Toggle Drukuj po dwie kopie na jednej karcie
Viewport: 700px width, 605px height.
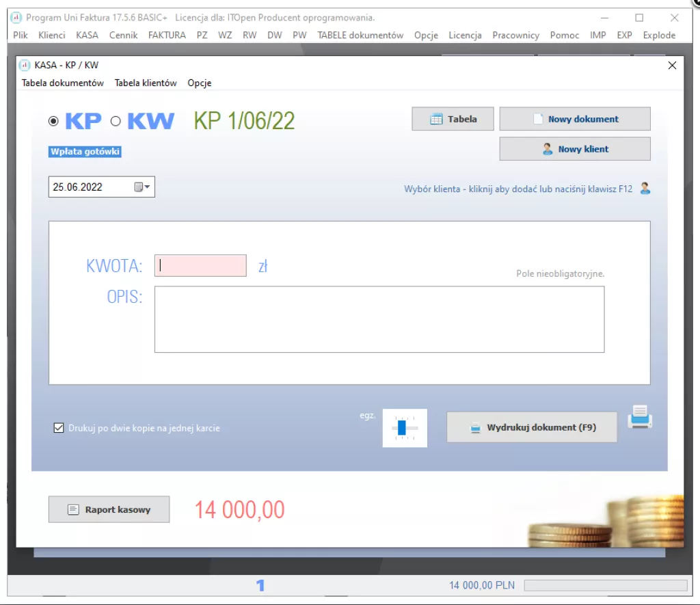click(x=59, y=428)
